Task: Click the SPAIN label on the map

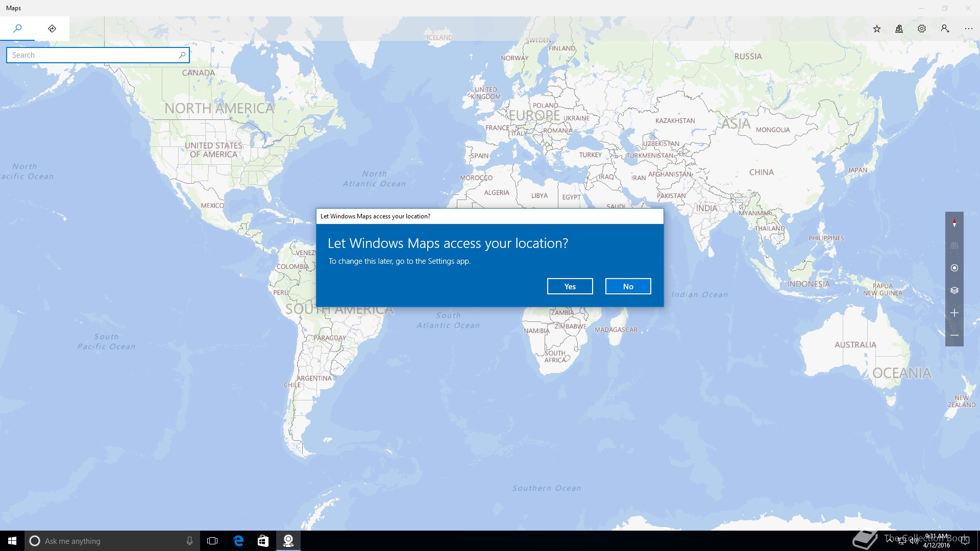Action: (480, 156)
